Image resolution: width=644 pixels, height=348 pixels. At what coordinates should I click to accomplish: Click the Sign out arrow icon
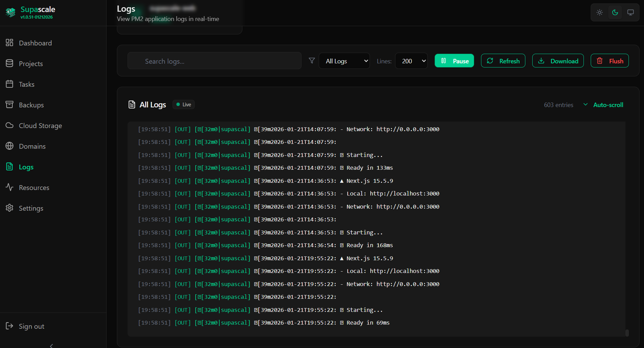tap(10, 326)
